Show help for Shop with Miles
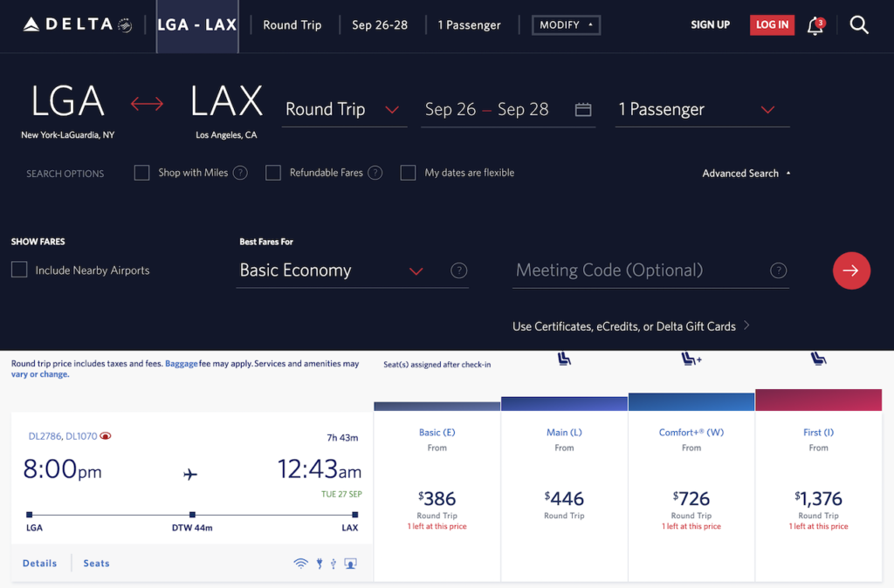 point(241,173)
